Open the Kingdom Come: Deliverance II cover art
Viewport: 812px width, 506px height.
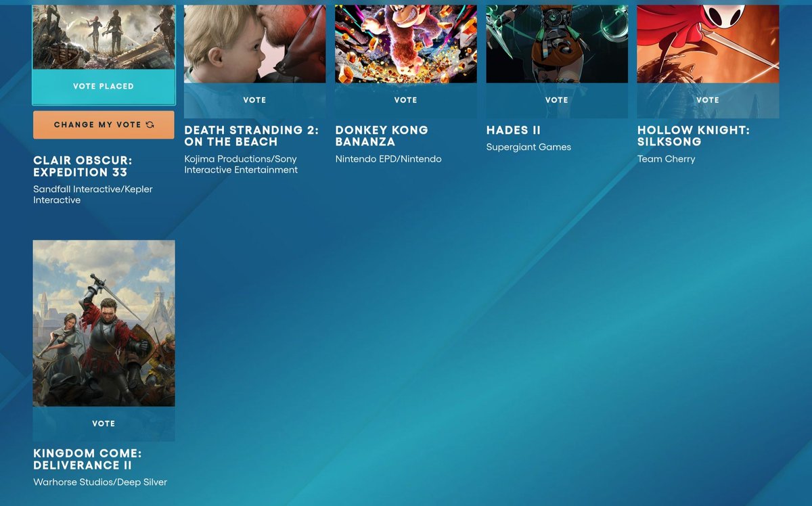104,323
